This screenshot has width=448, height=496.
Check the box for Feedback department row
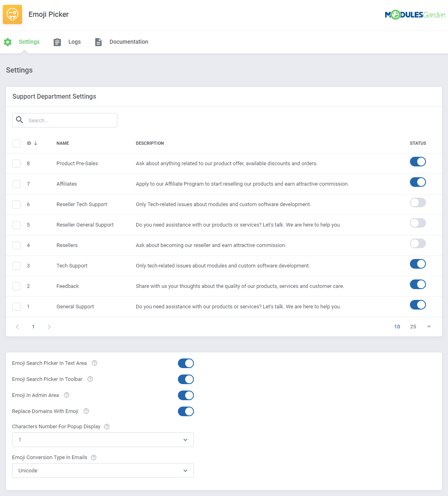[x=16, y=286]
